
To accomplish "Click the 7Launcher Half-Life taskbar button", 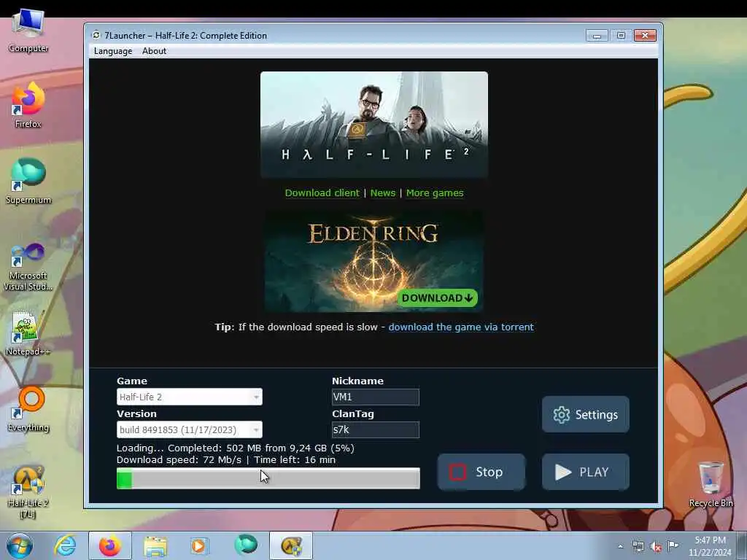I will pyautogui.click(x=291, y=545).
